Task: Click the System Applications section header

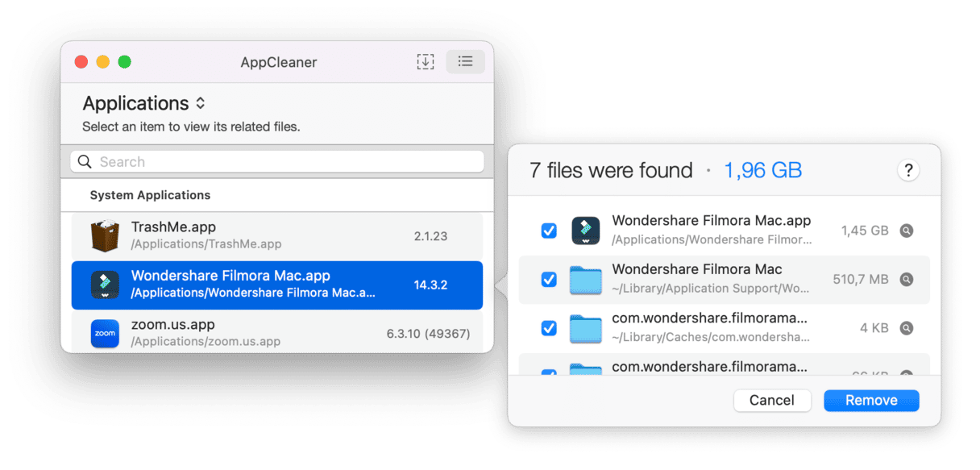Action: tap(150, 195)
